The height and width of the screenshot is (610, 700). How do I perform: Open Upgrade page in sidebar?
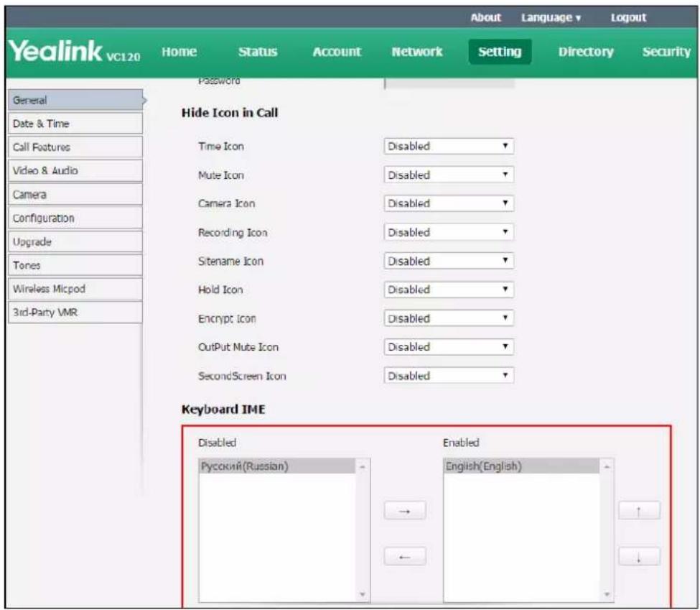75,241
